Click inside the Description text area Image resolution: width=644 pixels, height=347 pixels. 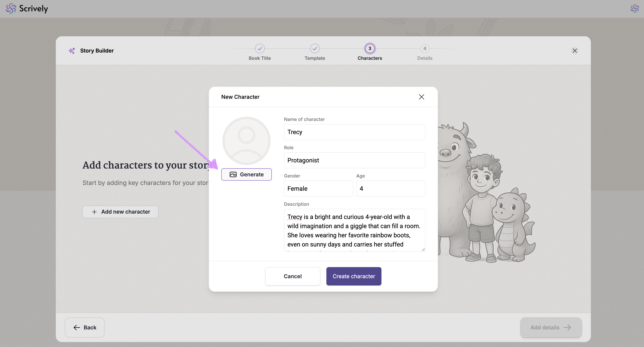tap(354, 230)
